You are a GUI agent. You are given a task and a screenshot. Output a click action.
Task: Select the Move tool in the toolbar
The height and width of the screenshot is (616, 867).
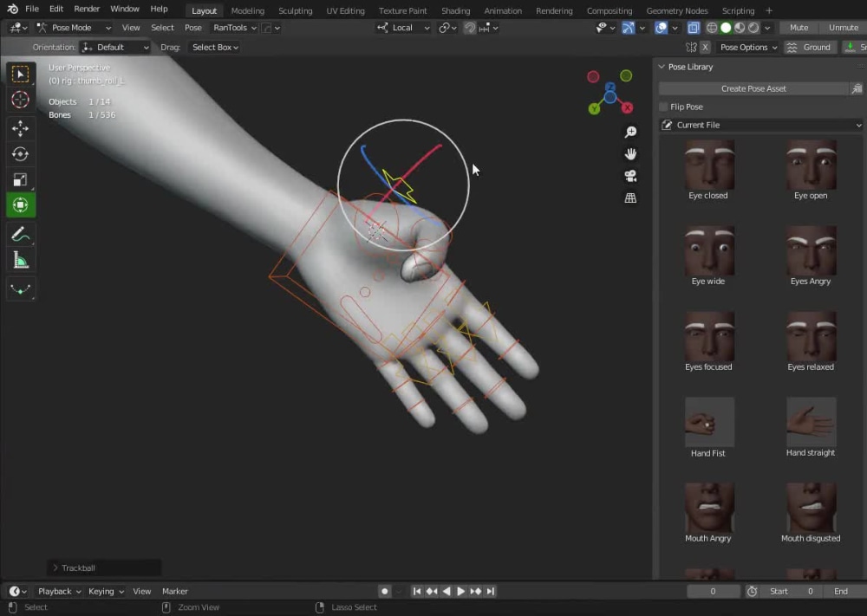(x=21, y=128)
